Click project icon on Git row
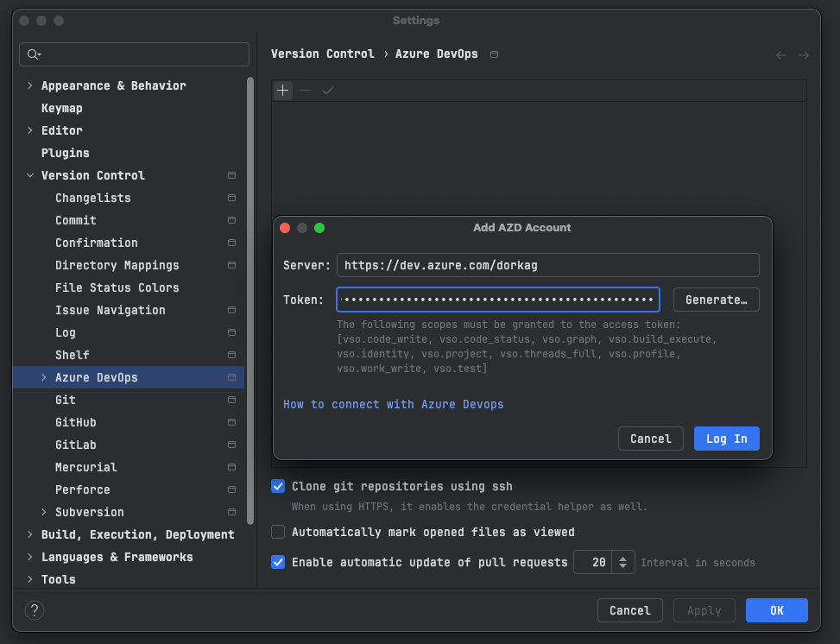This screenshot has width=840, height=644. (x=231, y=401)
